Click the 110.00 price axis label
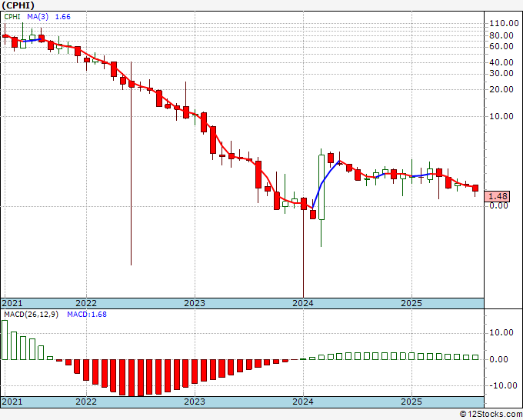The height and width of the screenshot is (420, 523). pos(504,23)
